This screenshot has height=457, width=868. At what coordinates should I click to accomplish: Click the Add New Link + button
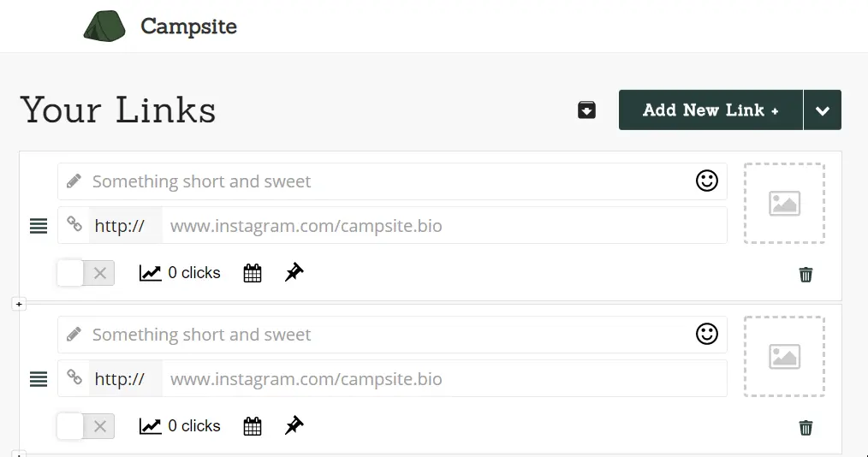coord(710,110)
